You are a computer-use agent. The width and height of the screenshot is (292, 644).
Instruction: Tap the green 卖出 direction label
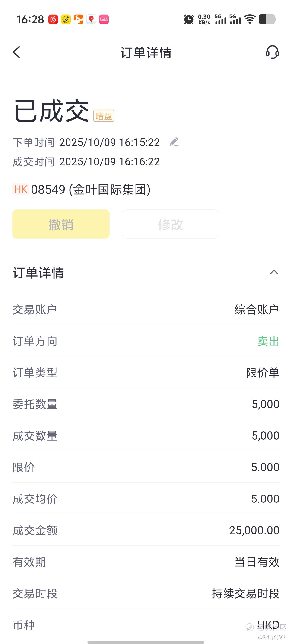pyautogui.click(x=268, y=341)
